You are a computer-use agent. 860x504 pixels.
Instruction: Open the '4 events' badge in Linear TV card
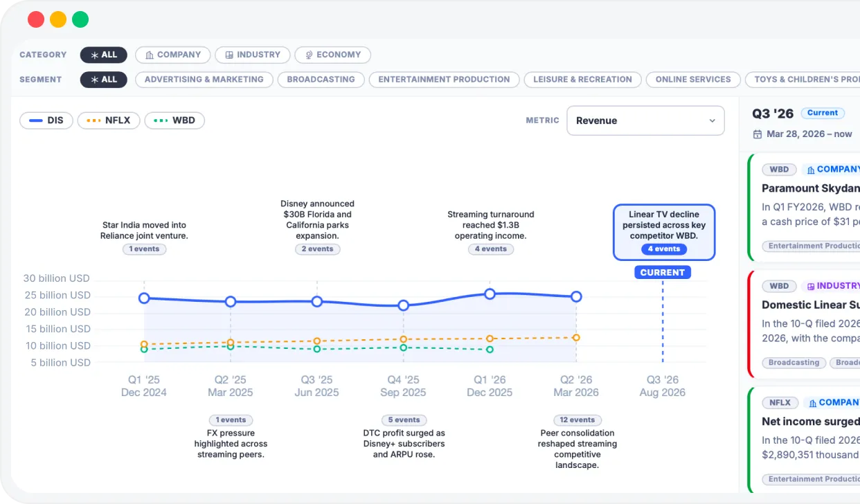pyautogui.click(x=663, y=249)
